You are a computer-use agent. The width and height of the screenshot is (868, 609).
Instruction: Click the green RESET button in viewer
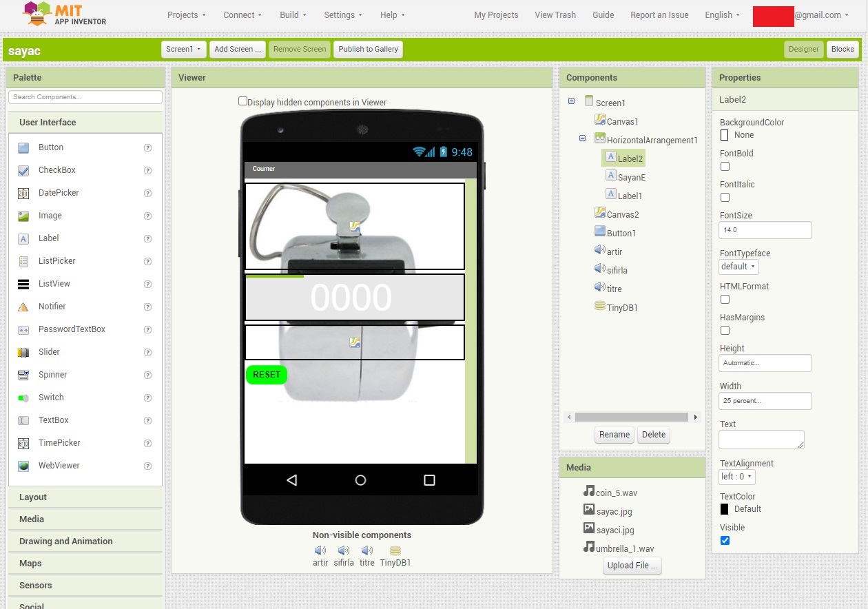pos(267,375)
